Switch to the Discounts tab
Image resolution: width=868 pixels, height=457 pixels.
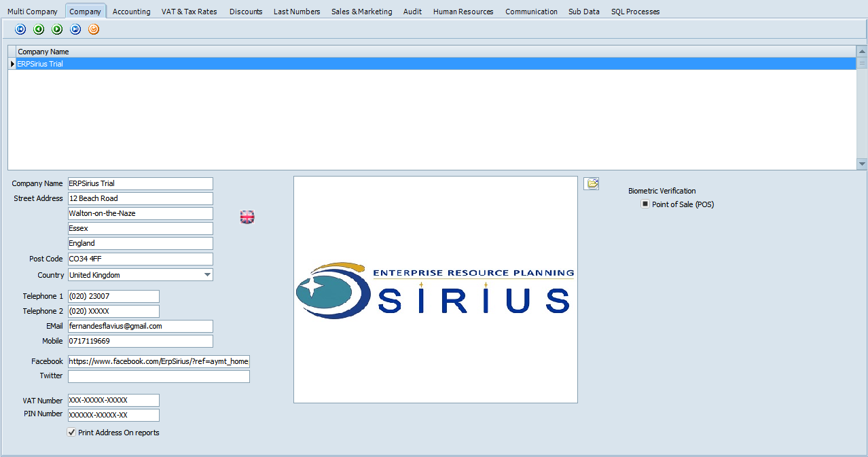(x=246, y=12)
